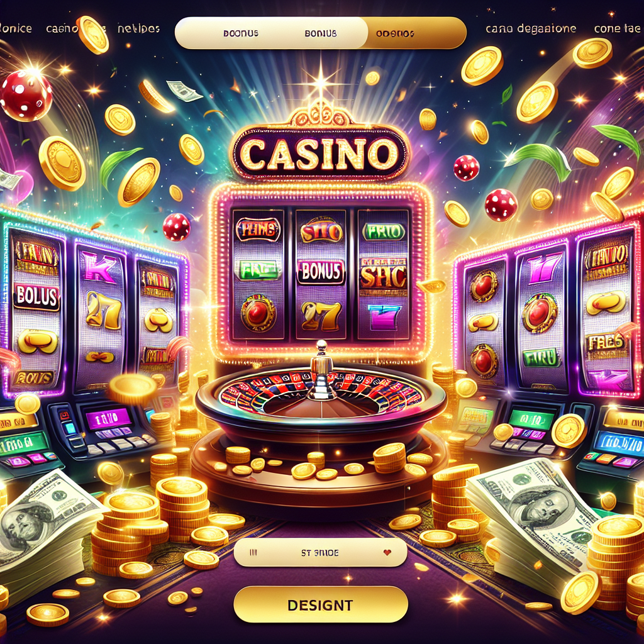644x644 pixels.
Task: Click the pink 7 symbol on center slot
Action: 384,318
